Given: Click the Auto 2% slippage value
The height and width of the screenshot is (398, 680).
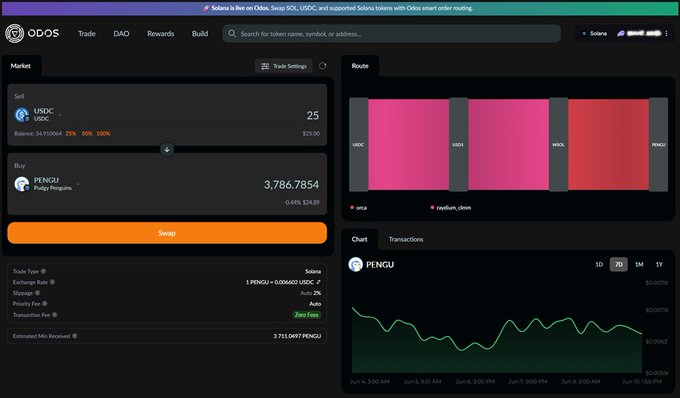Looking at the screenshot, I should 311,293.
